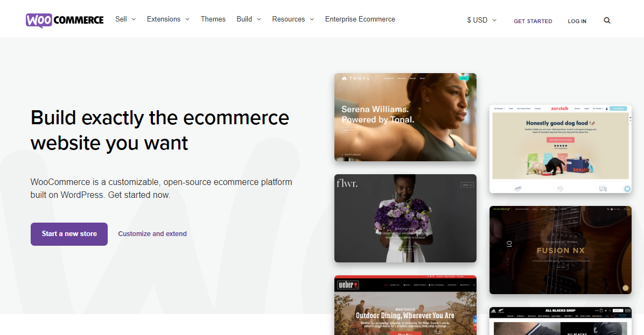644x335 pixels.
Task: Open the Weber outdoor dining thumbnail
Action: tap(405, 305)
